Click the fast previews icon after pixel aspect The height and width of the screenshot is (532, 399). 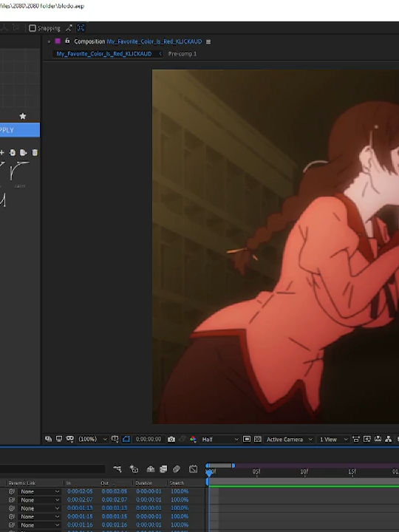pos(366,439)
